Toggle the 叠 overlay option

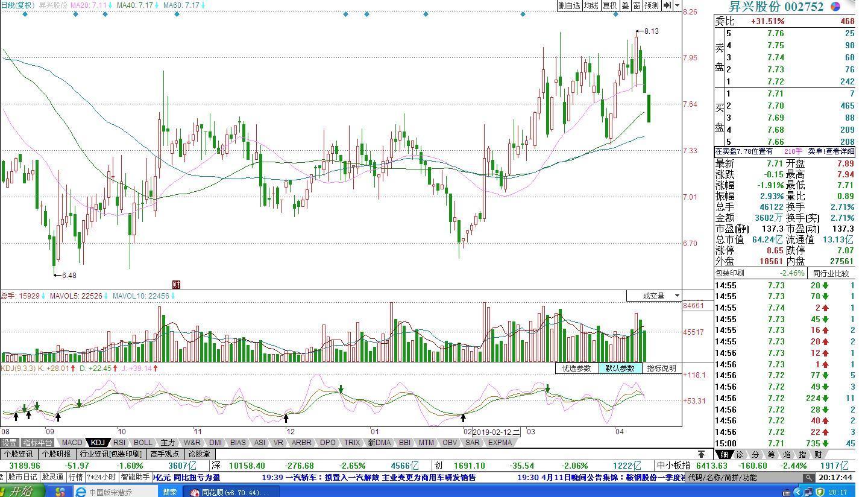pos(625,5)
